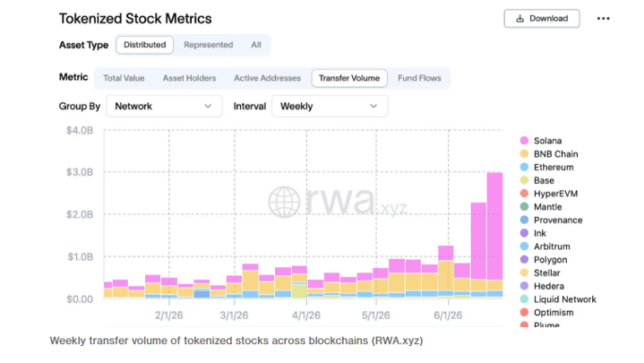Click the $3.0B y-axis label
The image size is (644, 363).
tap(80, 172)
